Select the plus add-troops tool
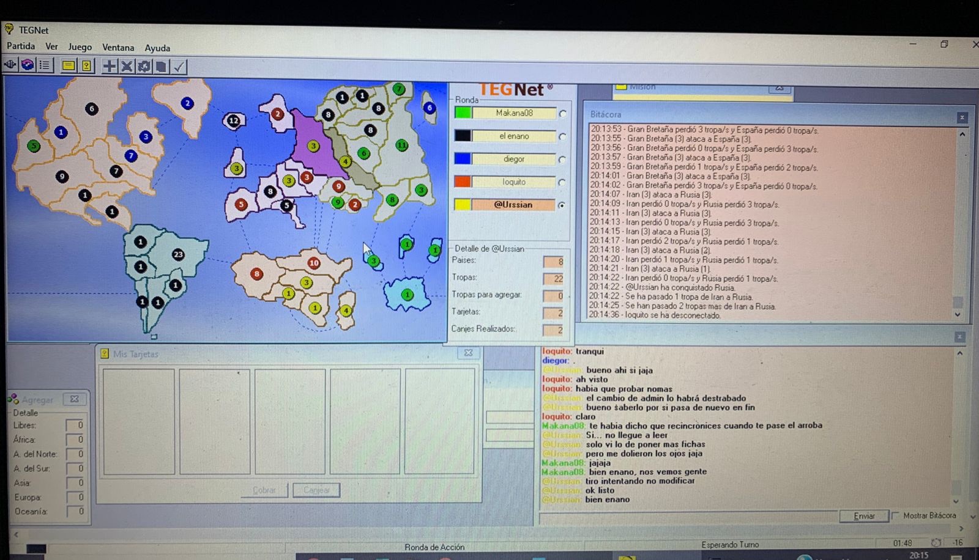Screen dimensions: 979x560 (x=109, y=66)
